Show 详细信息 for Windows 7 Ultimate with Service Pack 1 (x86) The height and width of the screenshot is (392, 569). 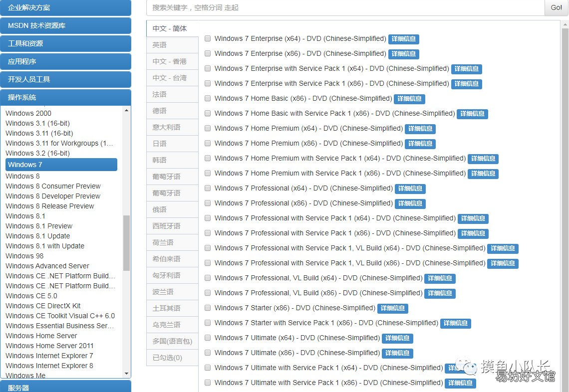coord(460,383)
